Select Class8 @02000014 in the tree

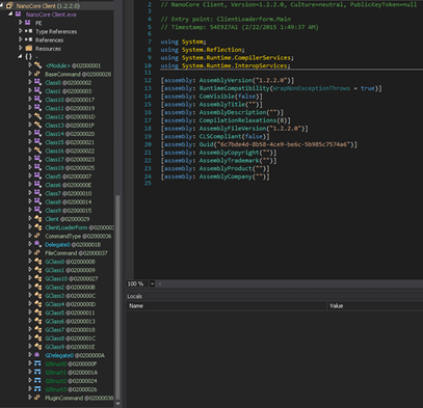(68, 202)
